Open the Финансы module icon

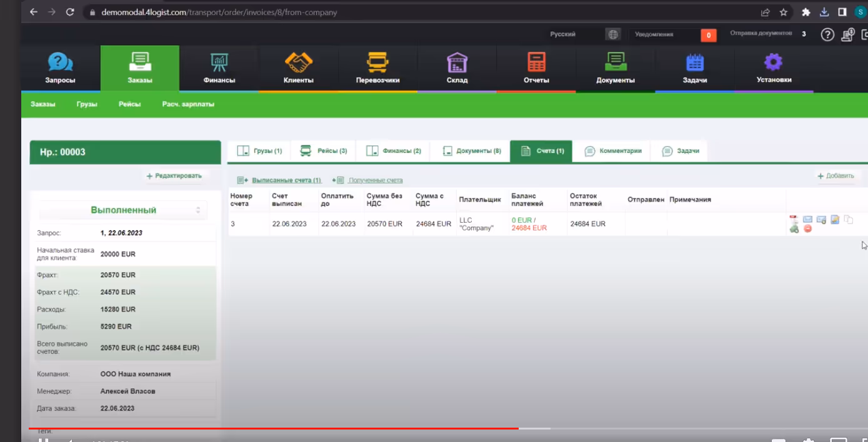click(219, 62)
